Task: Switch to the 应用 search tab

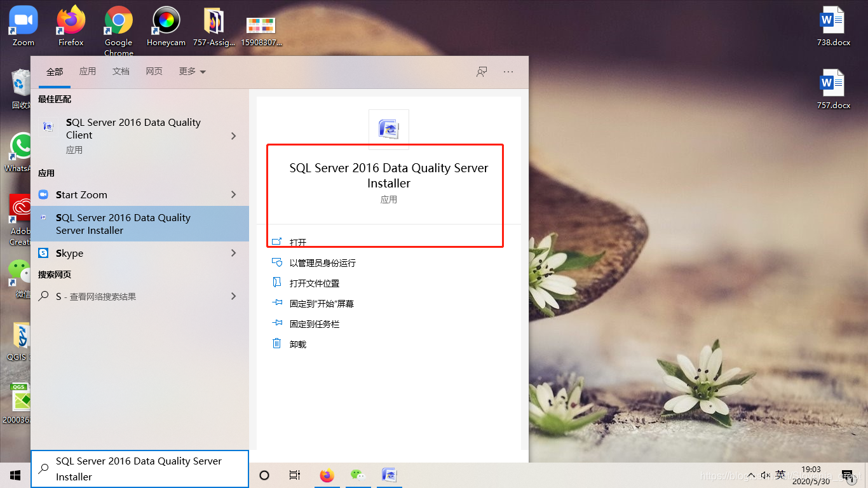Action: [88, 71]
